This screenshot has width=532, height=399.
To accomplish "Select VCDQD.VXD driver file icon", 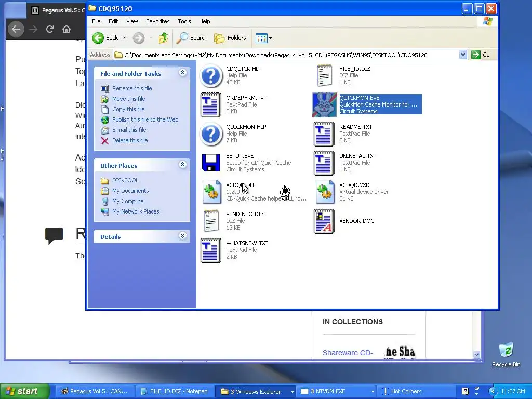I will (325, 192).
